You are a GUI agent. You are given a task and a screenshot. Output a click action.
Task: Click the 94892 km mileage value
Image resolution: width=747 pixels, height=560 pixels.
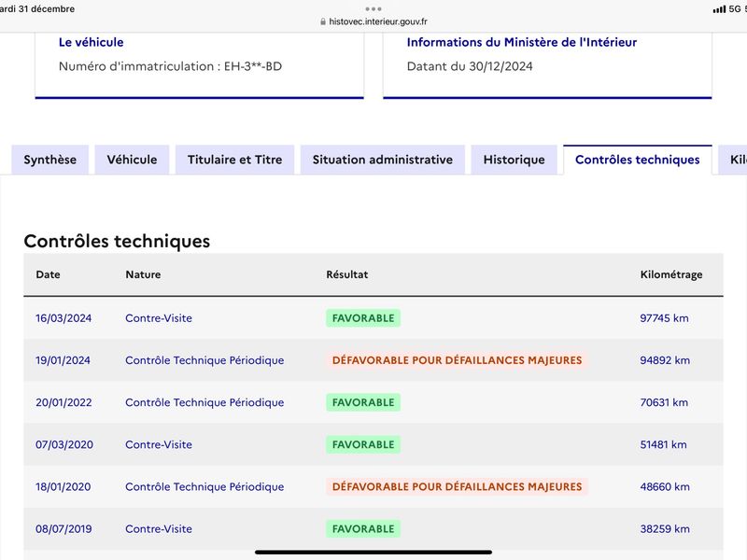(665, 360)
